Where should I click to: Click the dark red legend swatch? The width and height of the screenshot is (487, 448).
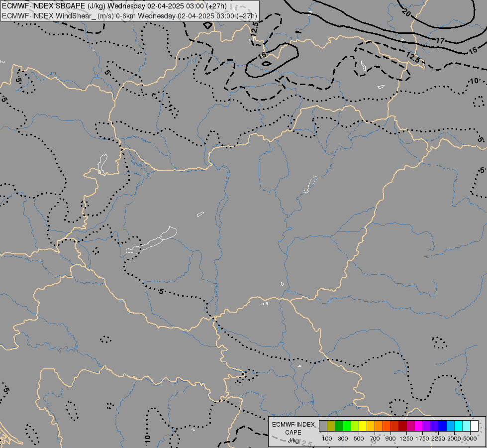point(402,426)
